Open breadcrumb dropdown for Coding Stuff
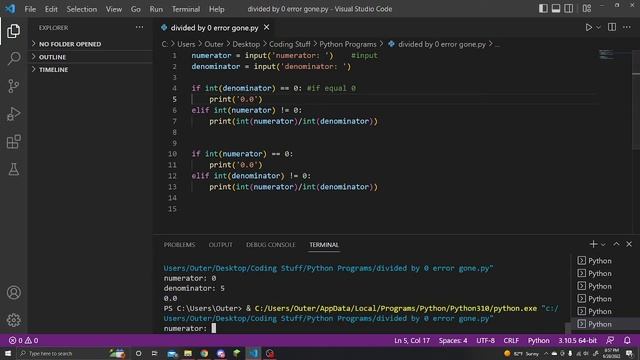Viewport: 640px width, 360px height. pyautogui.click(x=289, y=44)
